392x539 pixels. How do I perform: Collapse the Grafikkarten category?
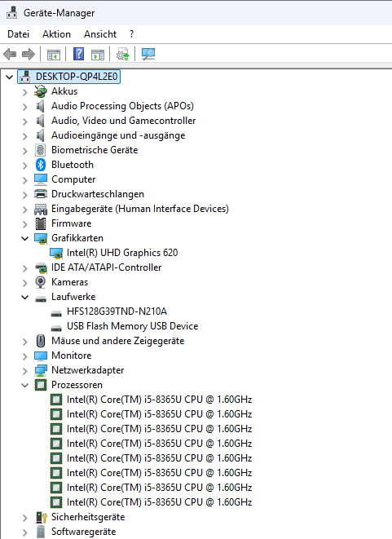tap(24, 238)
